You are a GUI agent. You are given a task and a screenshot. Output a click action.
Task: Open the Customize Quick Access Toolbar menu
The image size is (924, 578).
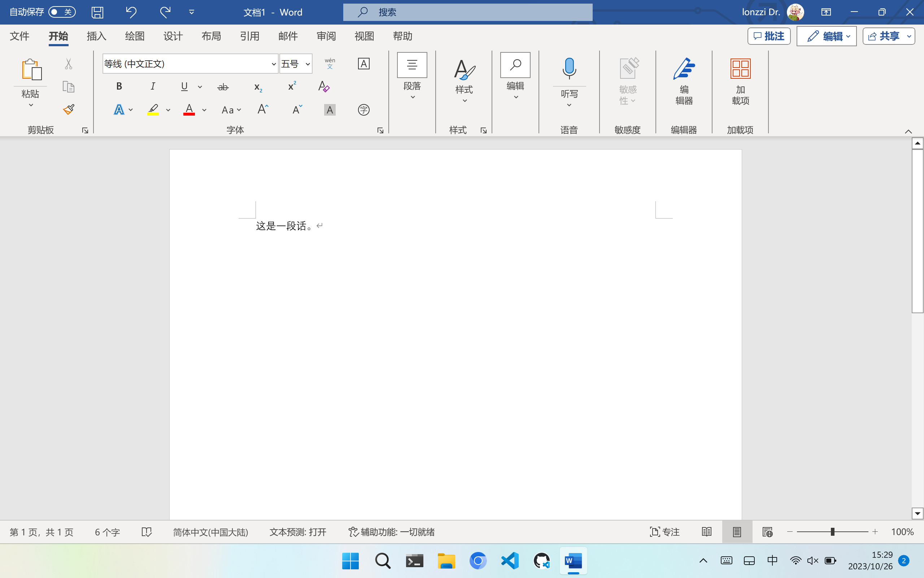coord(192,12)
